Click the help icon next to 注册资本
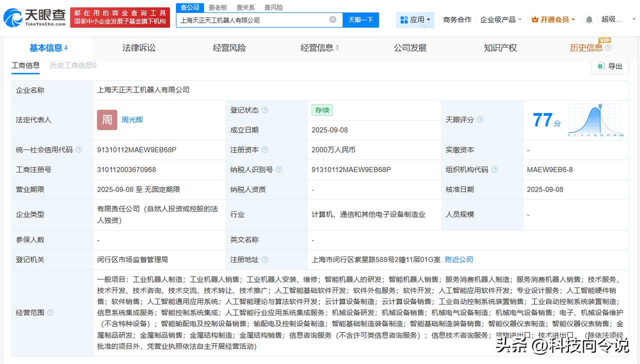640x364 pixels. point(265,149)
